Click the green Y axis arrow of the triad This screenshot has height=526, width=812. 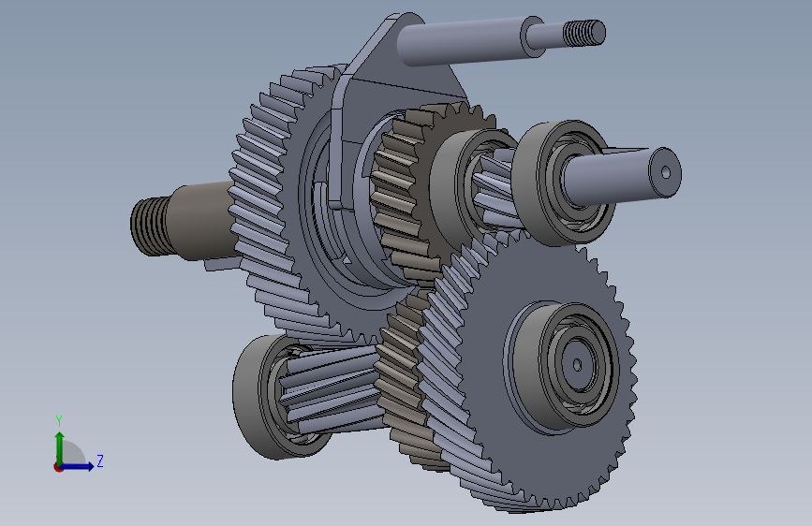tap(60, 448)
